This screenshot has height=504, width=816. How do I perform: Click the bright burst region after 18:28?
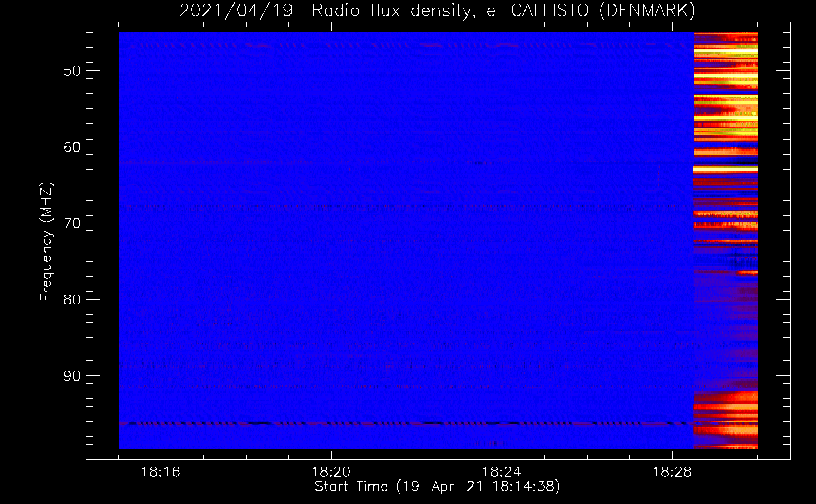(726, 240)
